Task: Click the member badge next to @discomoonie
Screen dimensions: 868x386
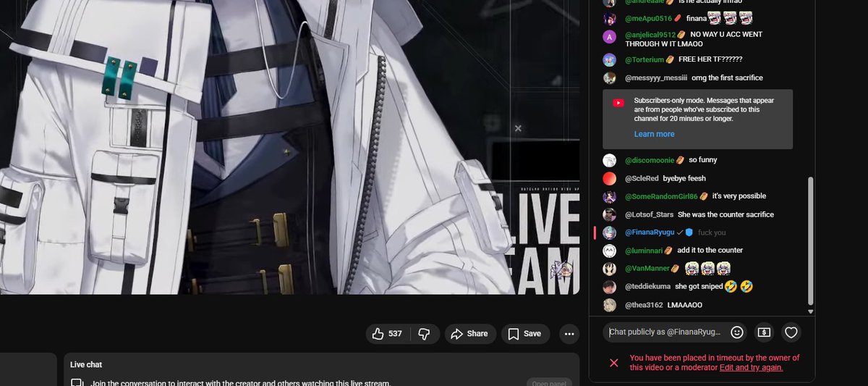Action: click(x=681, y=159)
